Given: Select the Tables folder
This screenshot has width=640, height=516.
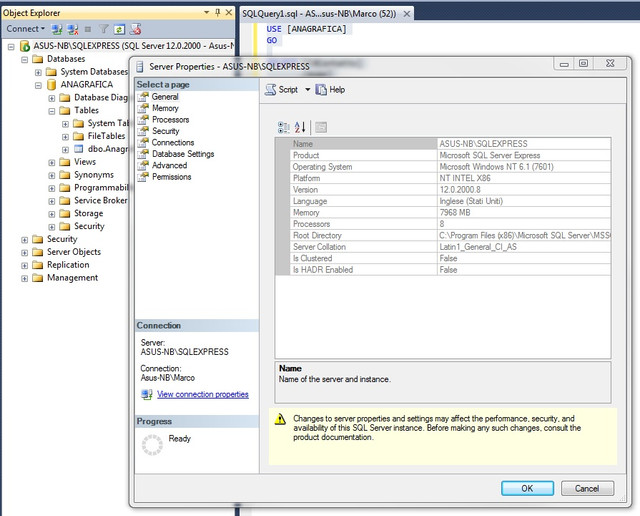Looking at the screenshot, I should tap(86, 110).
